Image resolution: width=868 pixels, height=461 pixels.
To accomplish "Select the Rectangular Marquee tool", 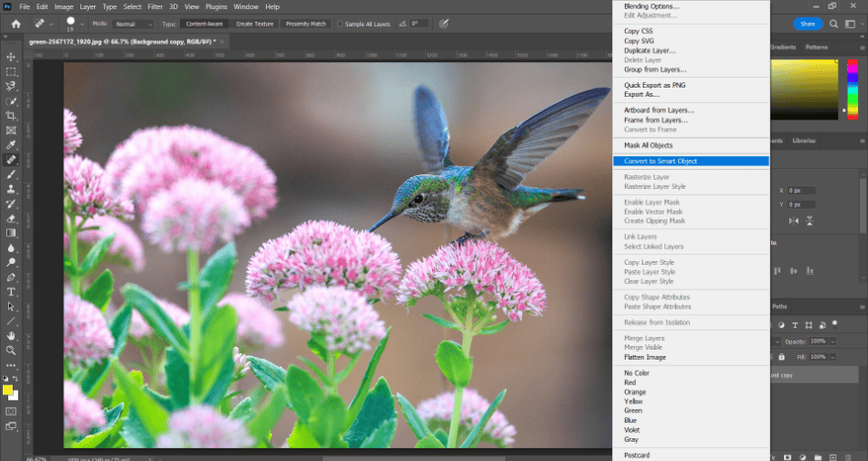I will (11, 72).
